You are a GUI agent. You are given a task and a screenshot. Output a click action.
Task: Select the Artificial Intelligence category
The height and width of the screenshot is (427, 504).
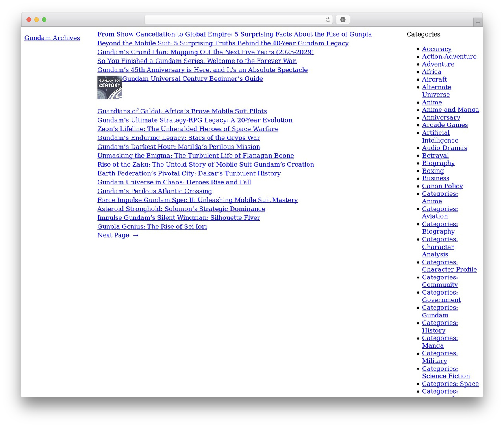tap(440, 137)
